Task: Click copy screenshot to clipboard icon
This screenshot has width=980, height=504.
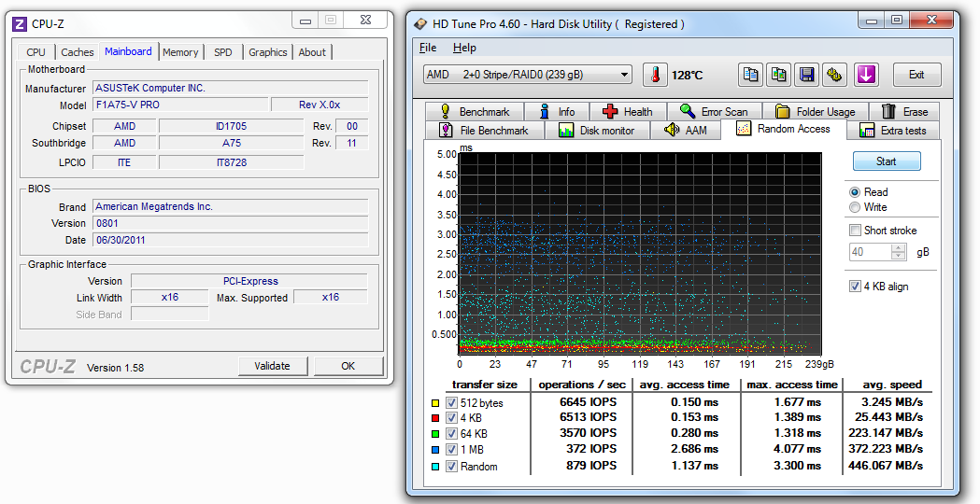Action: click(779, 75)
